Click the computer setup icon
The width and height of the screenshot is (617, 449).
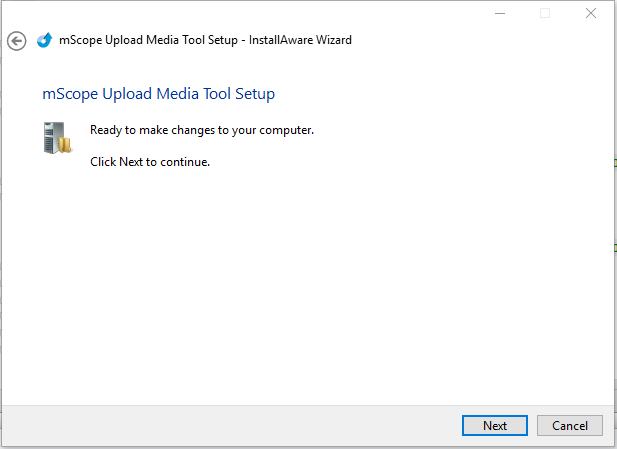(57, 138)
